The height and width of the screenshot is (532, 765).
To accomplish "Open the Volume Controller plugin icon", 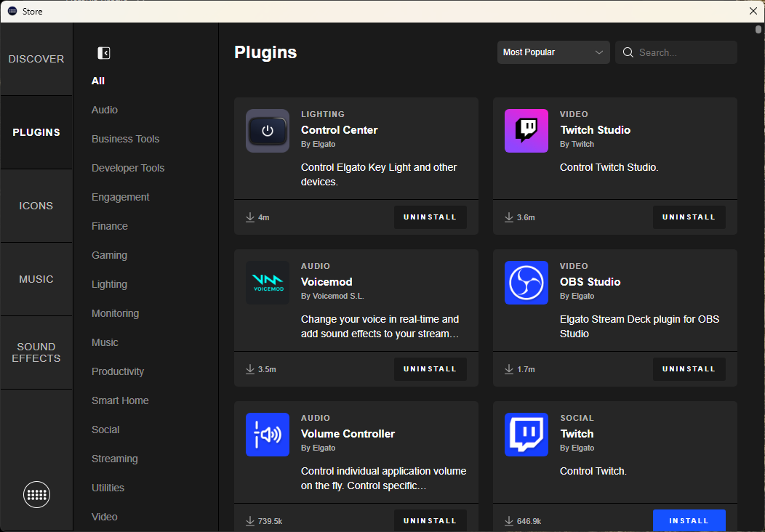I will point(268,435).
